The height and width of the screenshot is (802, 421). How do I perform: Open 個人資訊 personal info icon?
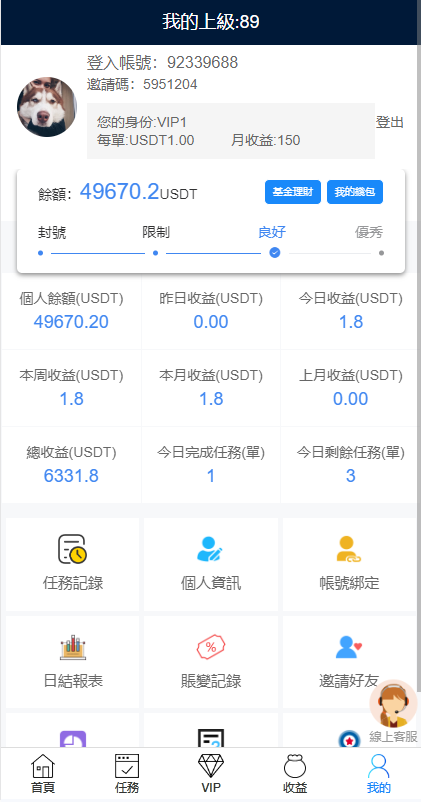pyautogui.click(x=210, y=550)
